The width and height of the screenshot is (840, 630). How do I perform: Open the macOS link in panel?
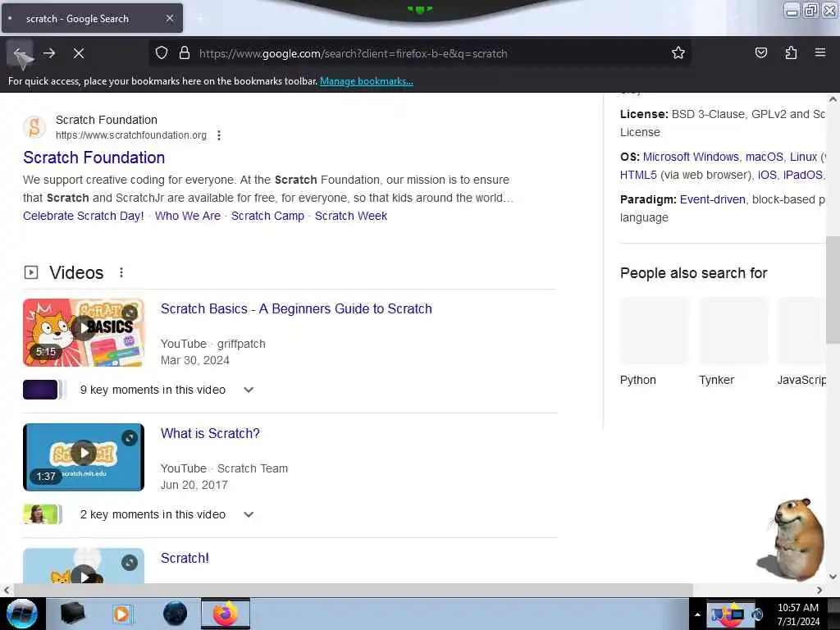point(764,157)
